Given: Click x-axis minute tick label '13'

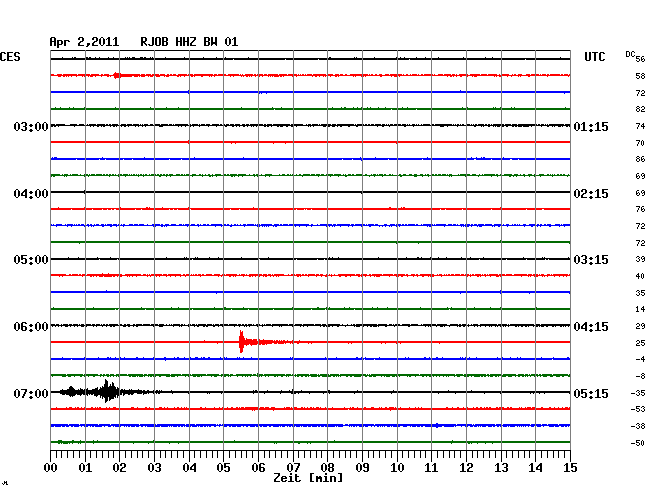Looking at the screenshot, I should point(501,467).
